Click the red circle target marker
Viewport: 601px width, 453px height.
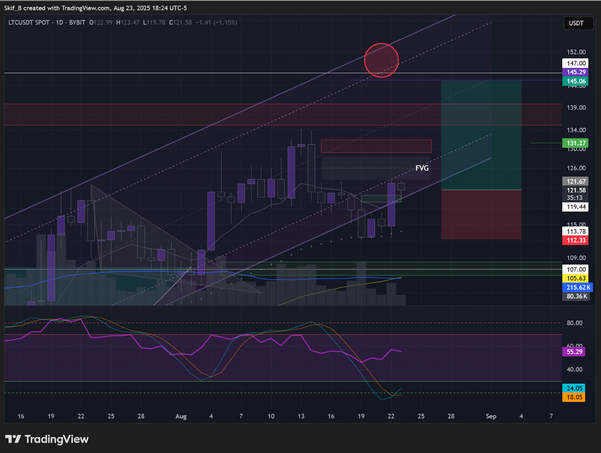tap(382, 59)
